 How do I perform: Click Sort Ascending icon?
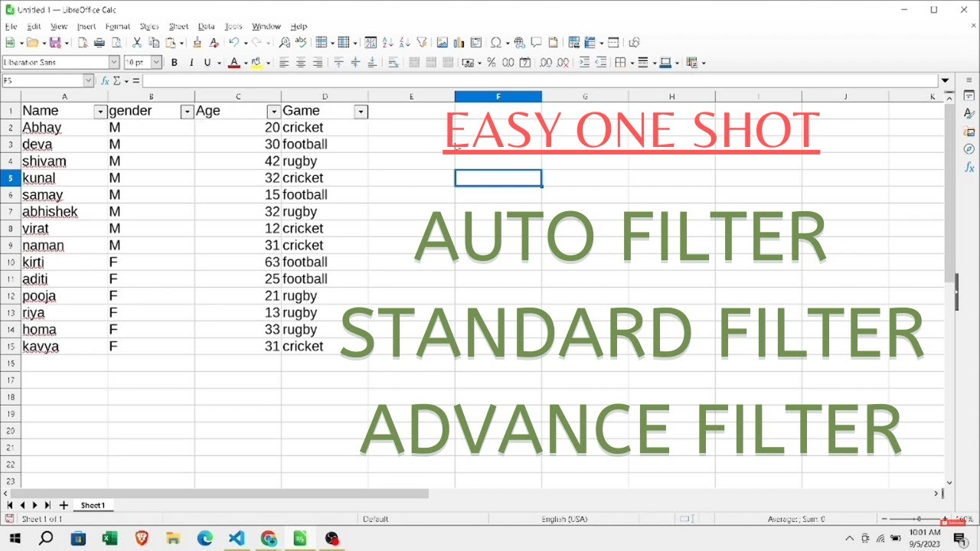pos(387,43)
